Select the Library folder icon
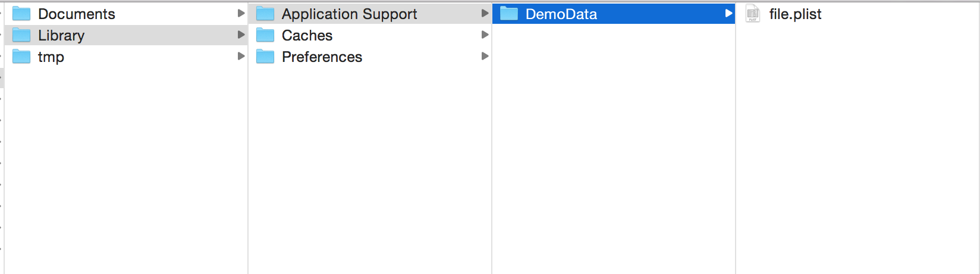980x274 pixels. [21, 35]
